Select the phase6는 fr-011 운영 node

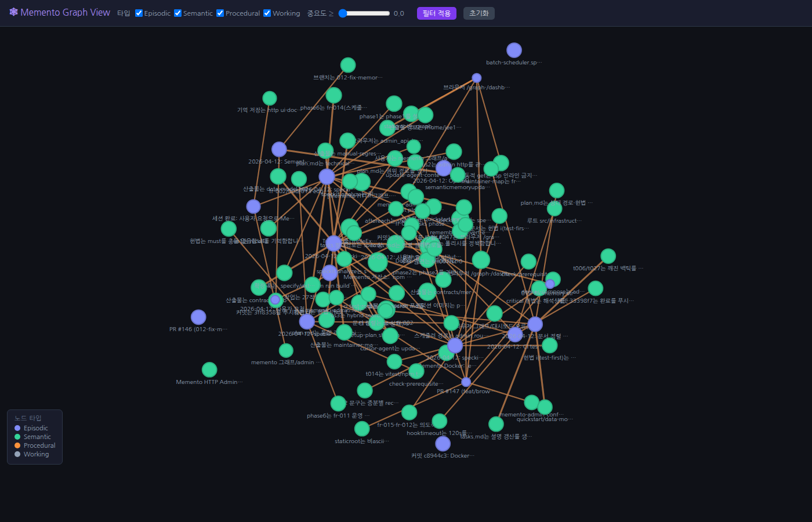tap(338, 403)
